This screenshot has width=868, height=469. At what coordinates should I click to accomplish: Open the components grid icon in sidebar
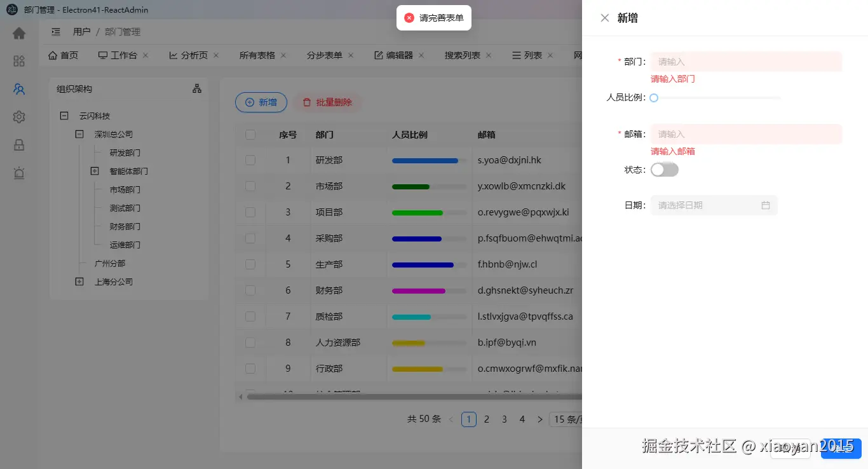[19, 61]
